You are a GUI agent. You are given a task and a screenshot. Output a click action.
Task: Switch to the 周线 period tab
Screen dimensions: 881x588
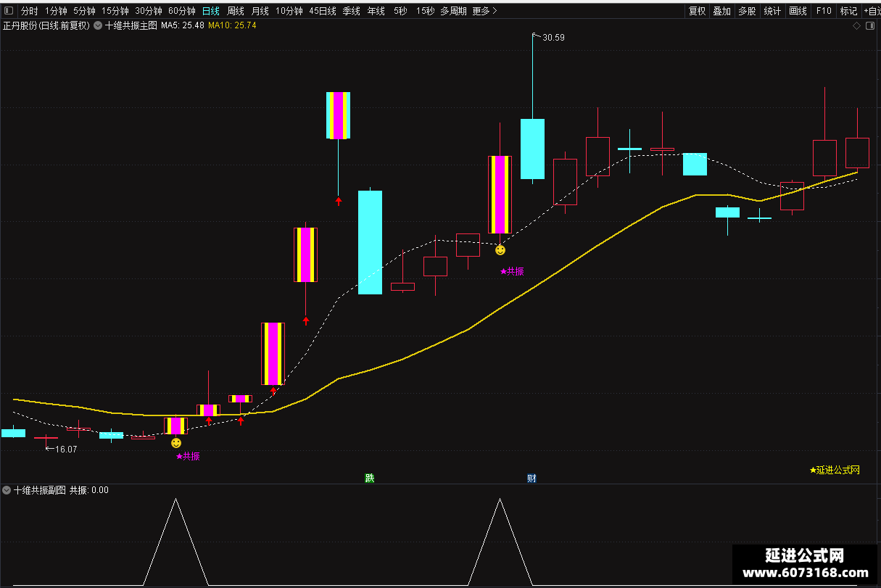(x=236, y=11)
